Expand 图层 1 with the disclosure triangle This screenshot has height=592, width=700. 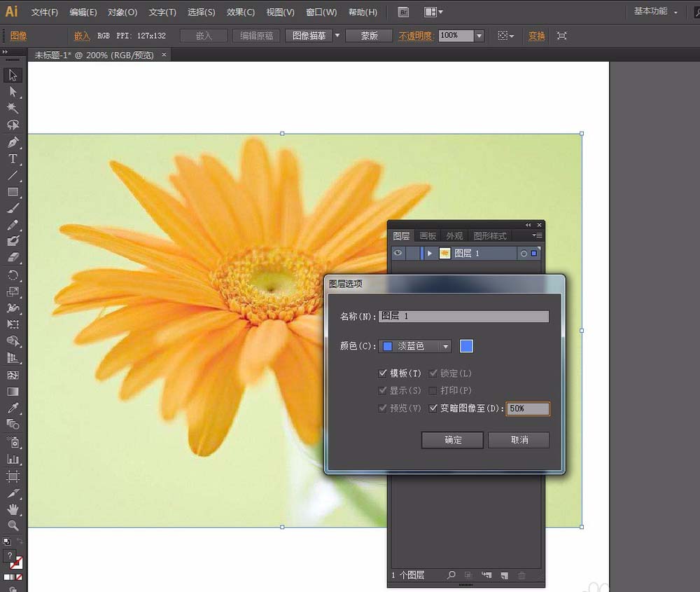[x=430, y=254]
